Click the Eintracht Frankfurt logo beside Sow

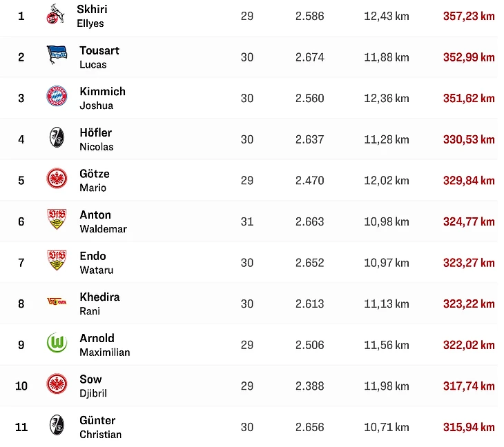(57, 384)
